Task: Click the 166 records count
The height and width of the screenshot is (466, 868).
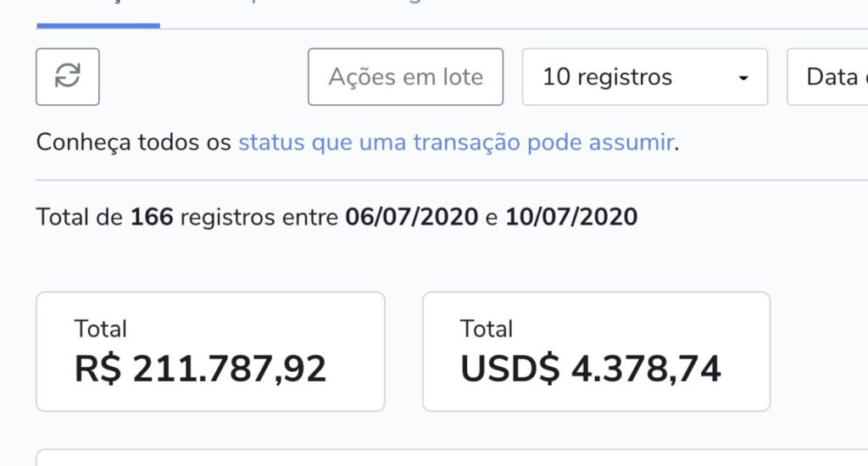Action: tap(152, 217)
